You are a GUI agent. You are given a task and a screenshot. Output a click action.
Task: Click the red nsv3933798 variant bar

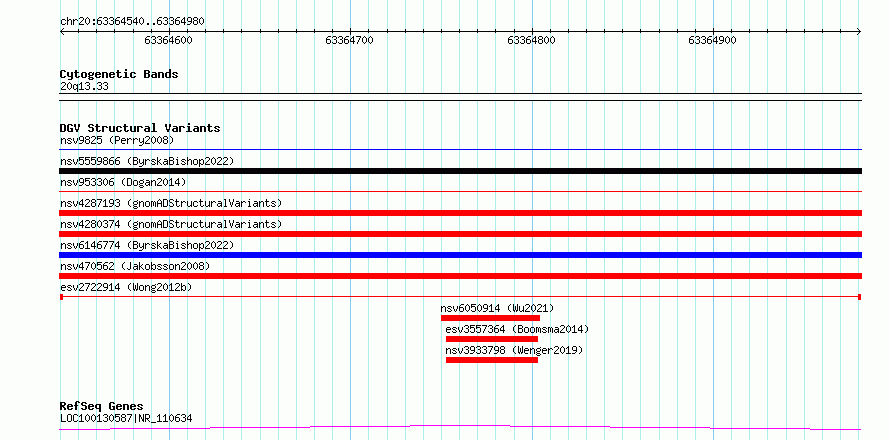[492, 360]
